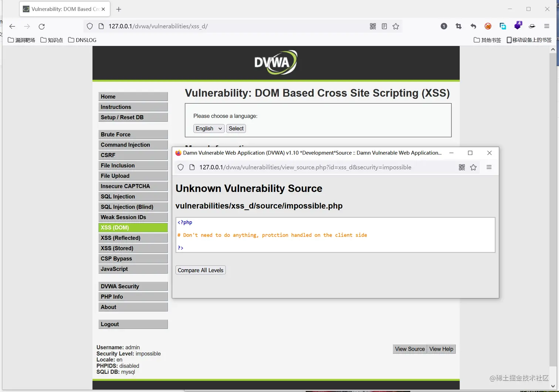The image size is (559, 392).
Task: Click the View Source button
Action: pyautogui.click(x=410, y=349)
